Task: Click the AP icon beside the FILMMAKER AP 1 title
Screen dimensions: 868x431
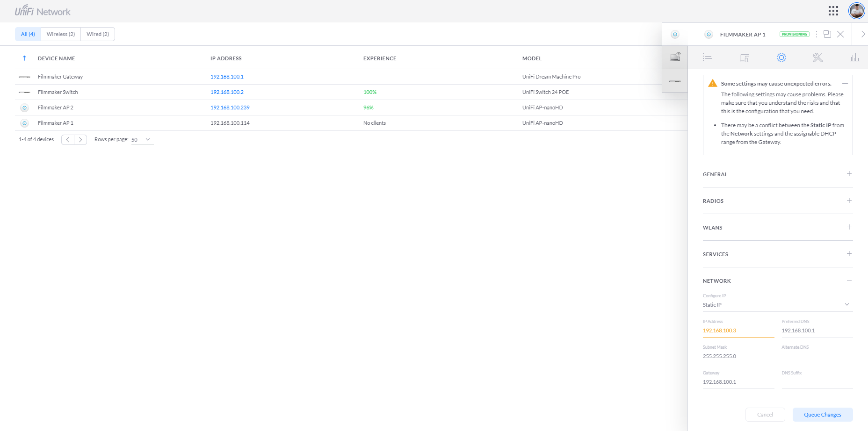Action: coord(709,34)
